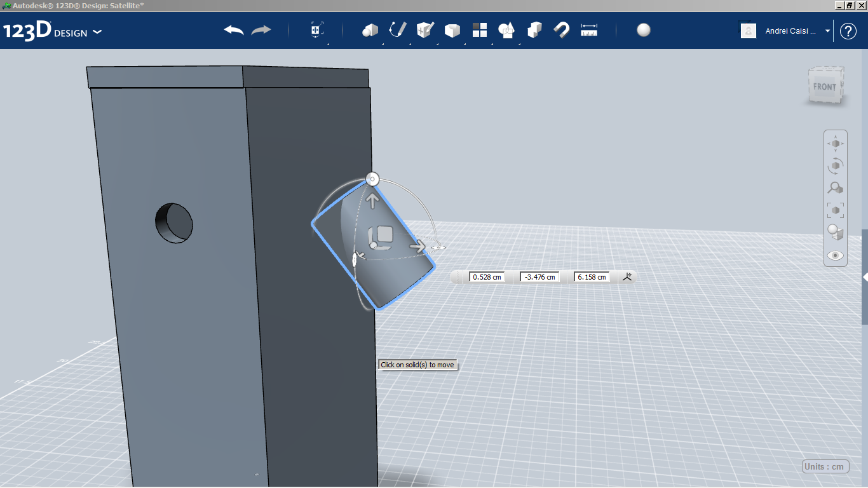The image size is (868, 488).
Task: Toggle the eye show/hide control
Action: (x=836, y=255)
